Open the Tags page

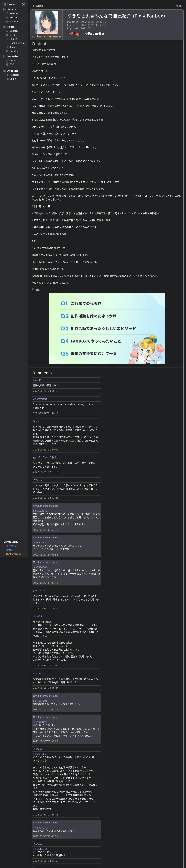click(x=12, y=47)
